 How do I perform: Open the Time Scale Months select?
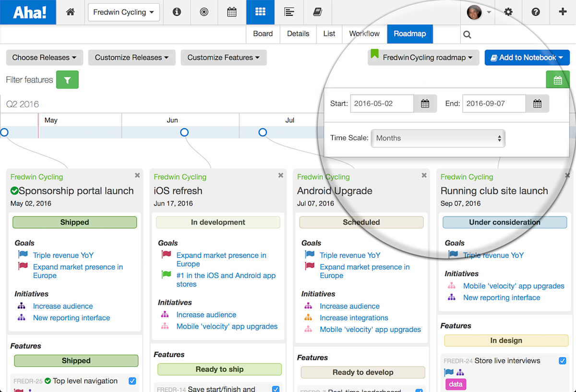(x=438, y=138)
